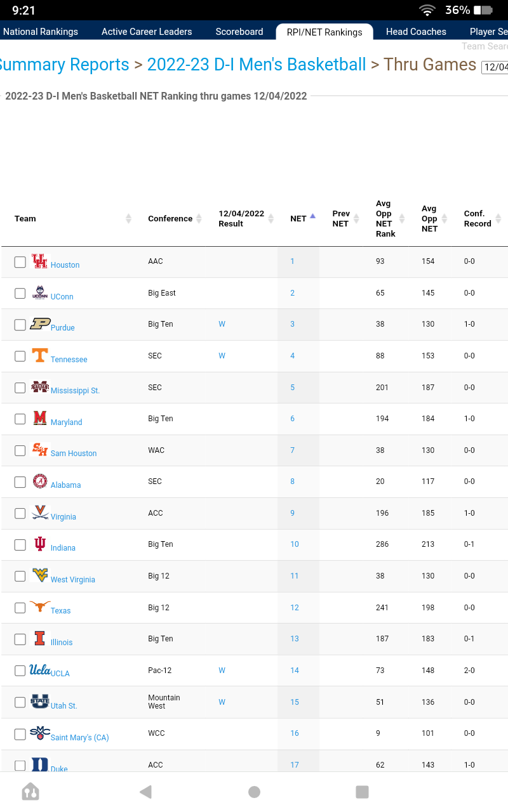
Task: Open the Scoreboard tab
Action: (x=239, y=32)
